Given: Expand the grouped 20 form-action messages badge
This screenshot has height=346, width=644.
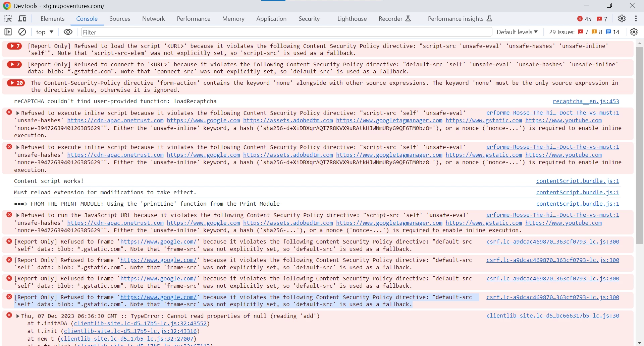Looking at the screenshot, I should [16, 83].
